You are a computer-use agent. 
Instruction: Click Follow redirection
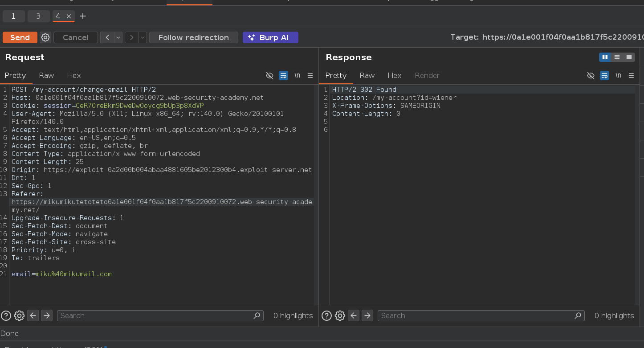pyautogui.click(x=194, y=37)
